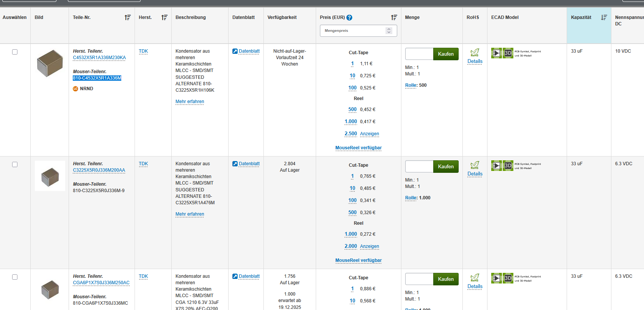Click highlighted Mouser number 810-C4532X5R1A336M

pyautogui.click(x=97, y=78)
